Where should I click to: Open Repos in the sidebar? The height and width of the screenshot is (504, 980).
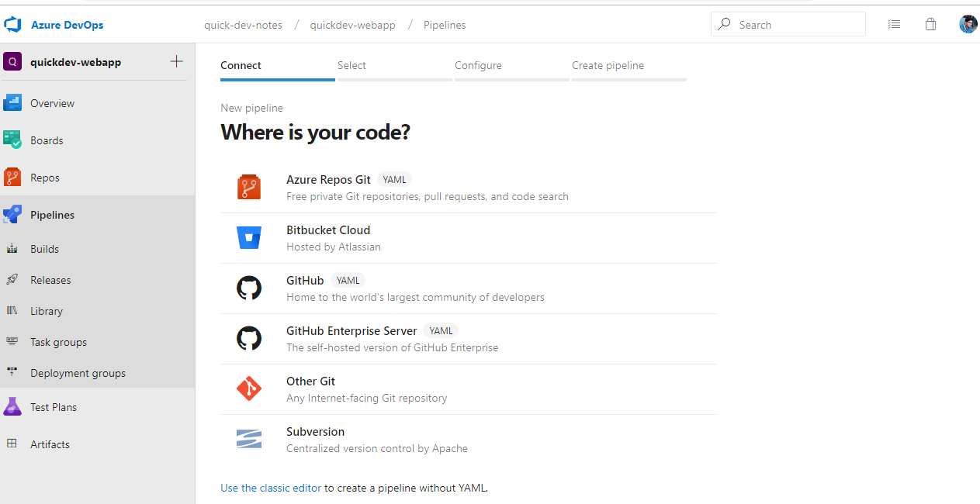tap(98, 178)
